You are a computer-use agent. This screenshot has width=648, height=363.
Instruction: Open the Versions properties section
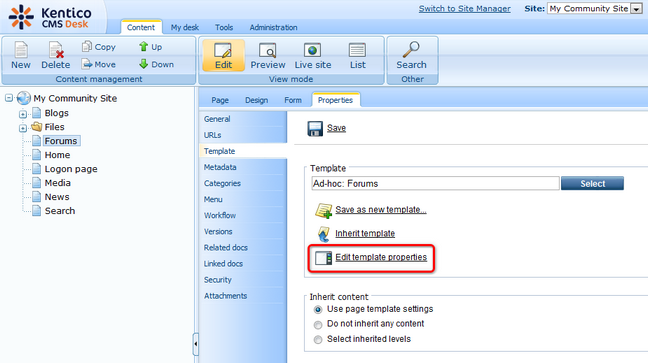click(243, 232)
